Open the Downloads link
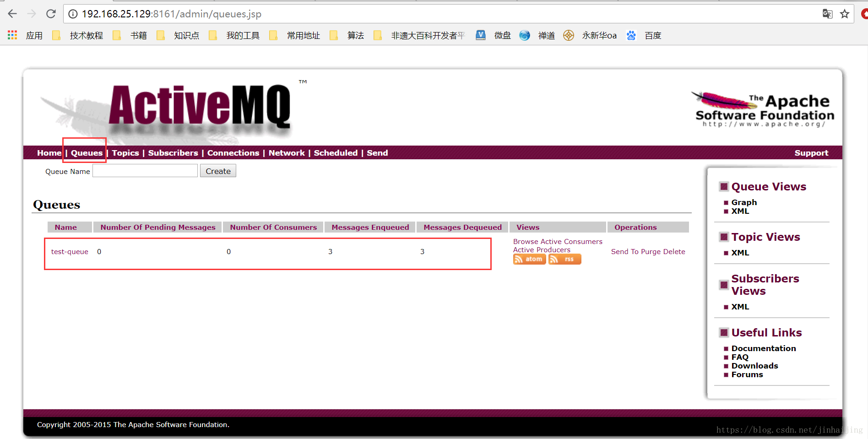The height and width of the screenshot is (439, 868). [x=754, y=366]
